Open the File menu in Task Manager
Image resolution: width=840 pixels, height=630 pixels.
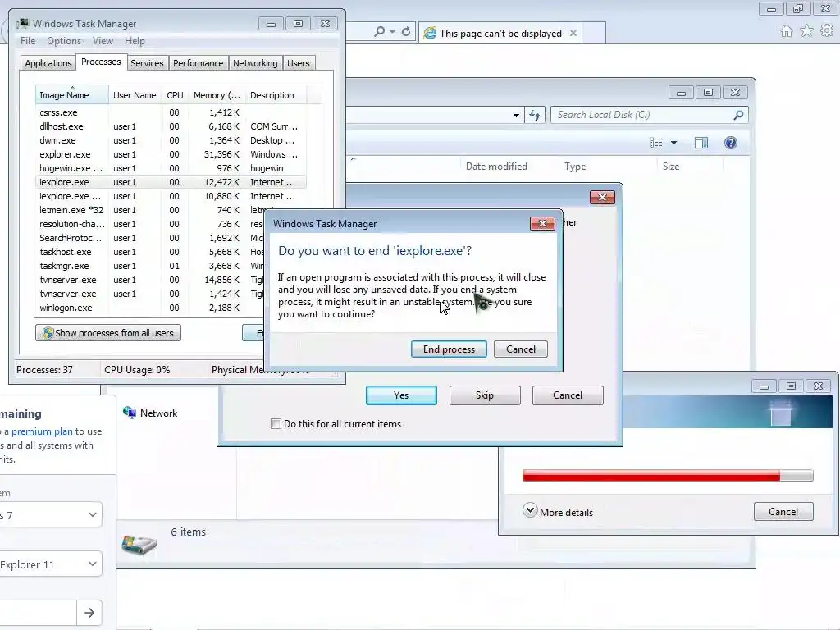click(28, 41)
